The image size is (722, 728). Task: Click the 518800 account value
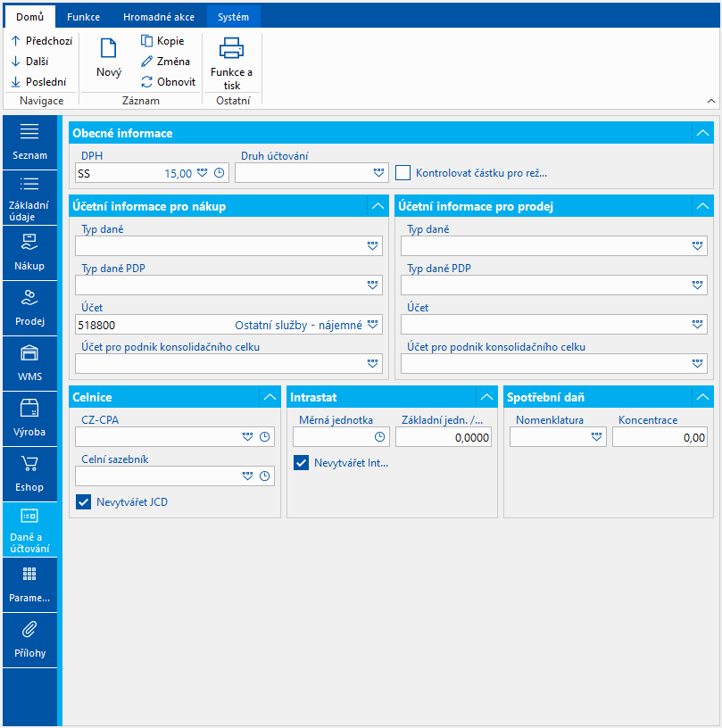point(96,325)
